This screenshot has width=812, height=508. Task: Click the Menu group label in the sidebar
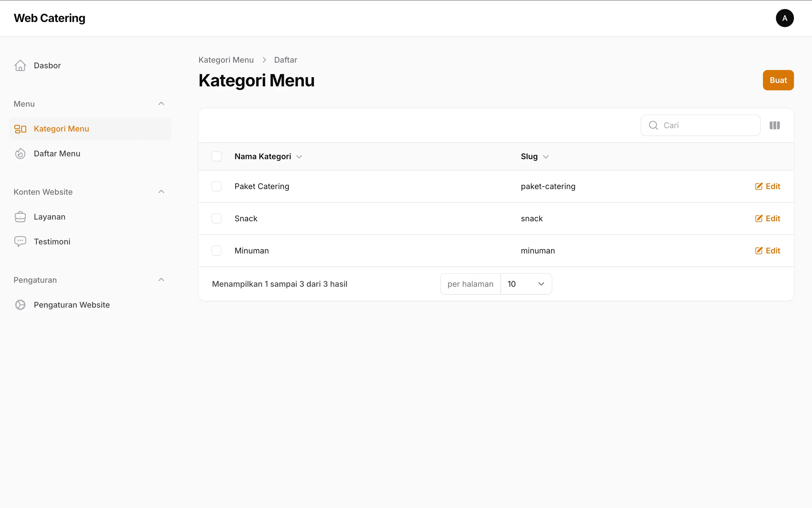[x=24, y=104]
